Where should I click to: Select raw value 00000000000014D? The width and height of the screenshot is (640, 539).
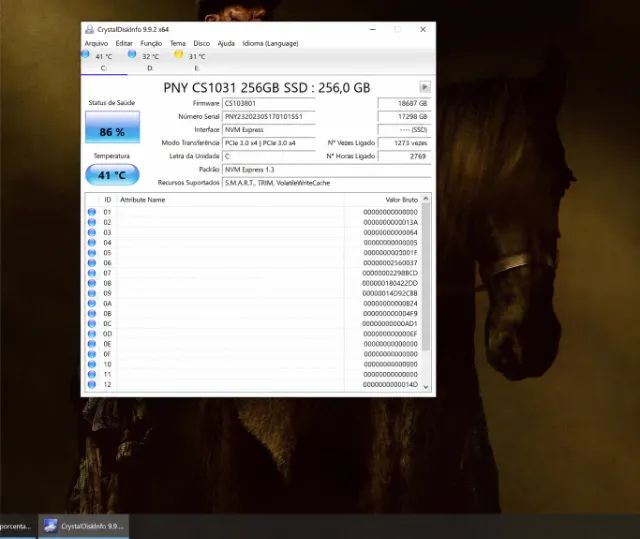391,384
